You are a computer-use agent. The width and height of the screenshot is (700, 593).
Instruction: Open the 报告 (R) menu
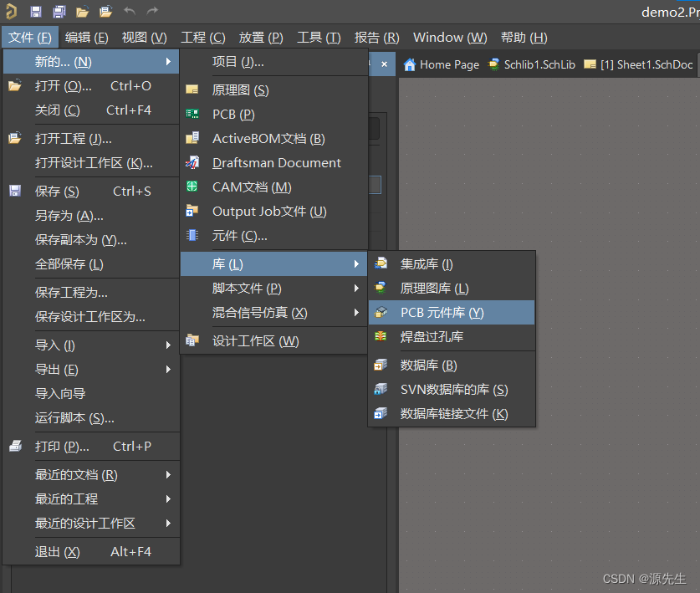377,37
